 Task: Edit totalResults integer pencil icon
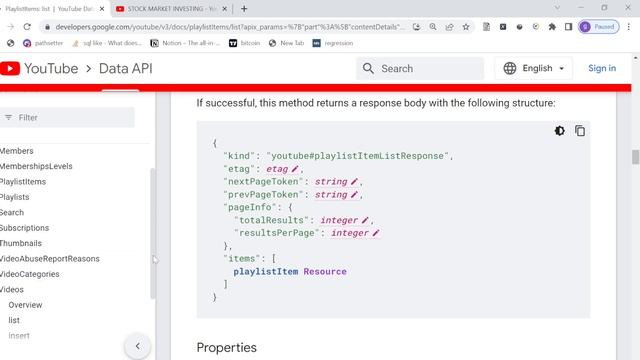coord(365,220)
